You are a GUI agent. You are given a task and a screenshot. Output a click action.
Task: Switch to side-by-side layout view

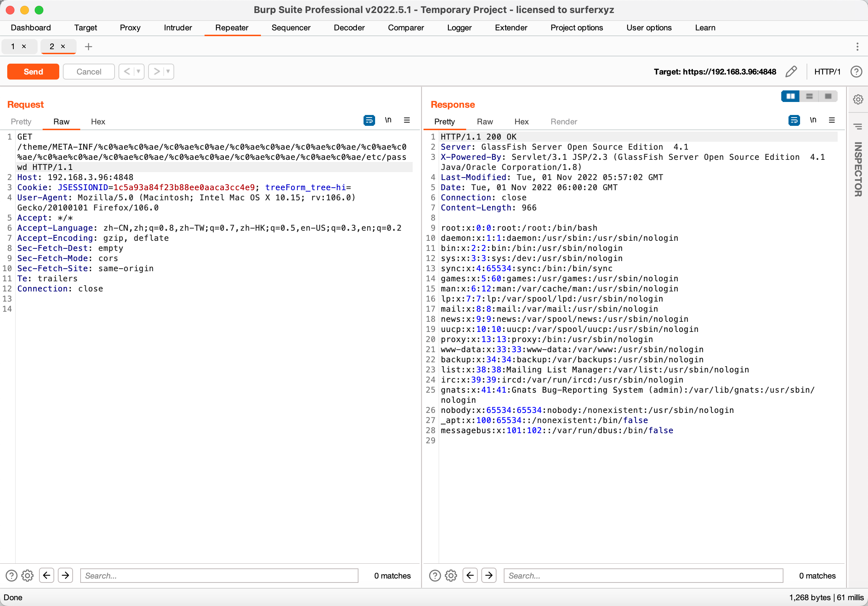pyautogui.click(x=790, y=97)
